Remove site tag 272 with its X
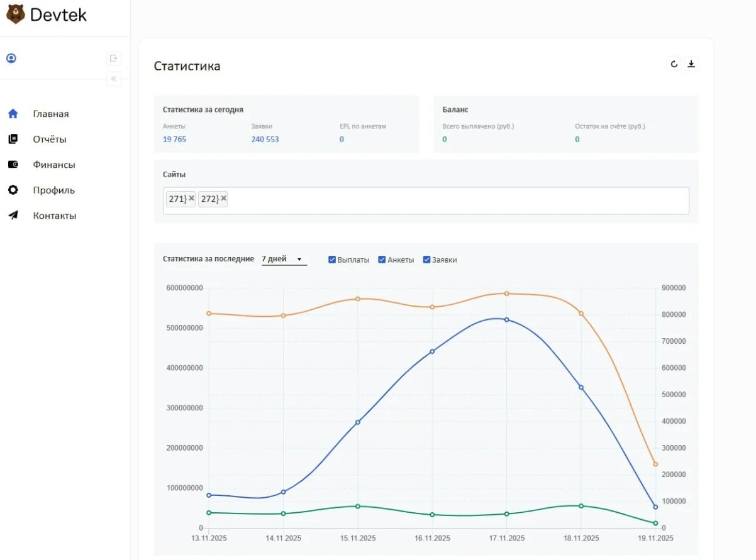Image resolution: width=756 pixels, height=560 pixels. click(x=223, y=199)
